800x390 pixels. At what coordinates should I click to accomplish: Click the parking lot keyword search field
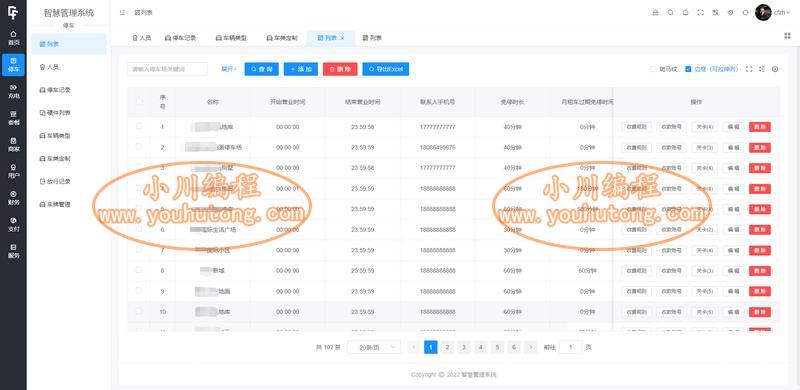click(x=167, y=69)
